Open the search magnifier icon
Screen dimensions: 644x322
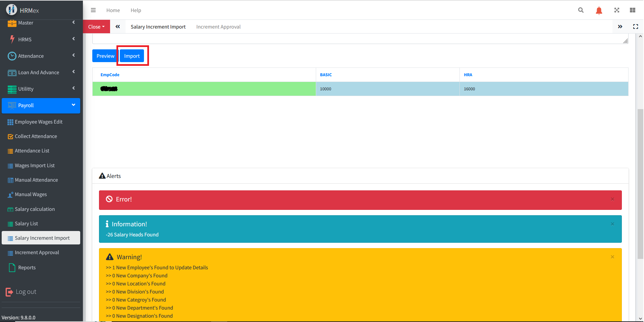coord(581,10)
